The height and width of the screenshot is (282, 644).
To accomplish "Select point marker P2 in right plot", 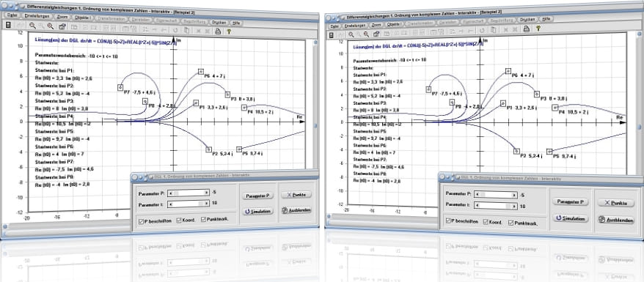I will click(x=516, y=151).
